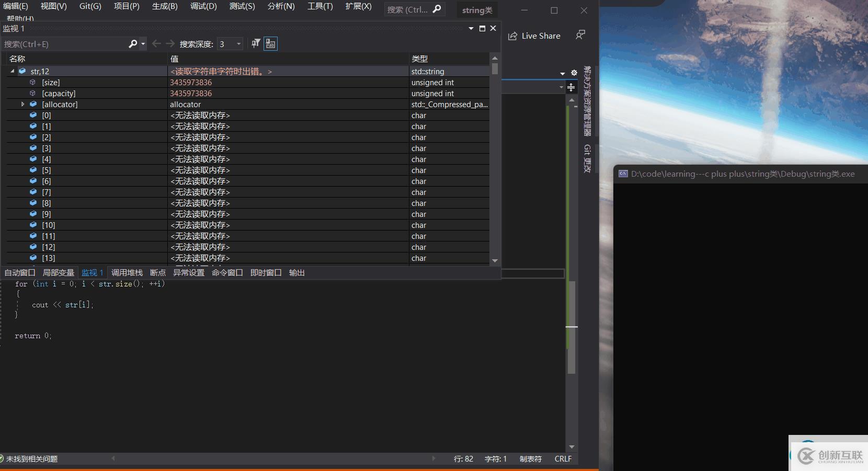
Task: Maximize the 监视 1 watch panel
Action: pos(482,29)
